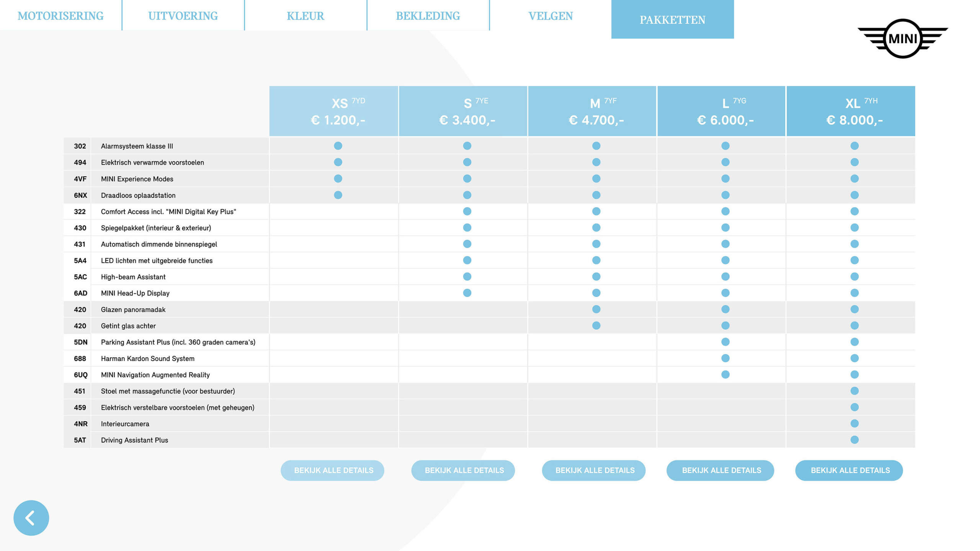The height and width of the screenshot is (551, 980).
Task: Open the VELGEN tab
Action: (550, 16)
